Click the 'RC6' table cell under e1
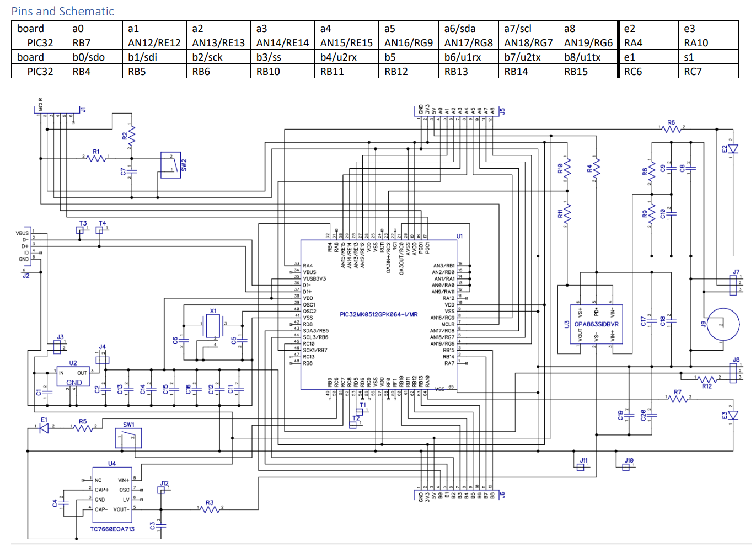Viewport: 756px width, 553px height. point(648,71)
